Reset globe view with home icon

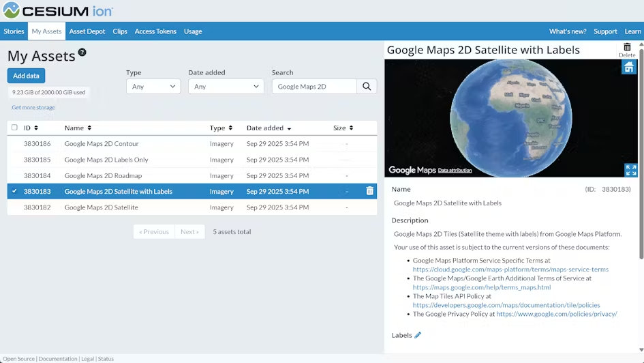tap(629, 67)
